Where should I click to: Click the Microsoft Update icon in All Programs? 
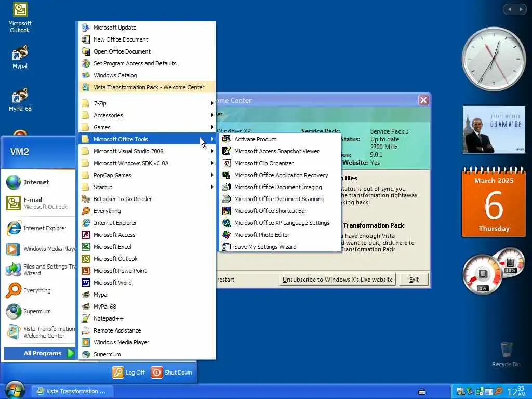pyautogui.click(x=86, y=28)
